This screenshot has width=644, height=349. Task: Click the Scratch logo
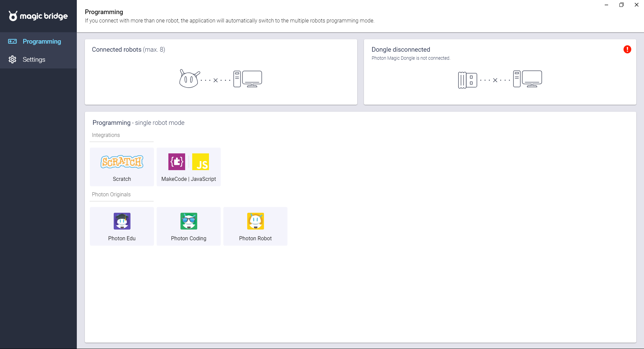tap(122, 162)
